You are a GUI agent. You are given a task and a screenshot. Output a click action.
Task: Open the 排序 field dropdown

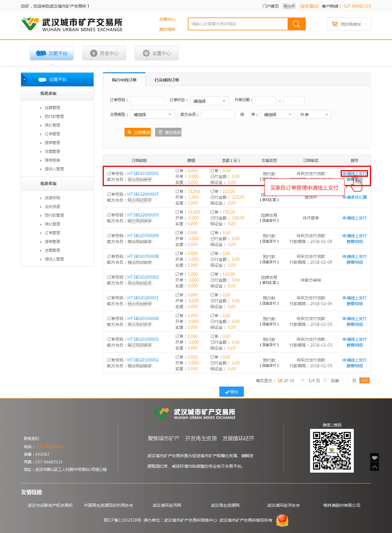[x=277, y=114]
